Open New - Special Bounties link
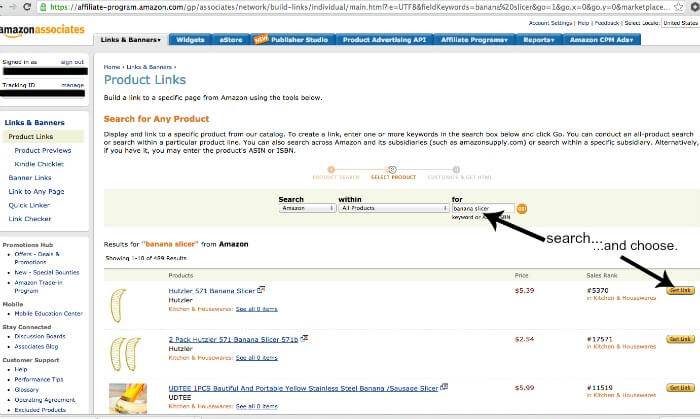Viewport: 700px width, 419px height. 47,272
